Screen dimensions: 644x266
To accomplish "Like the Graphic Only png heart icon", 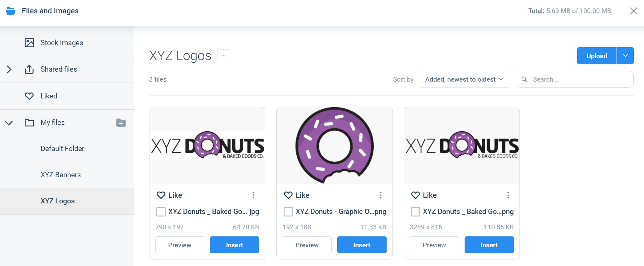I will click(288, 195).
